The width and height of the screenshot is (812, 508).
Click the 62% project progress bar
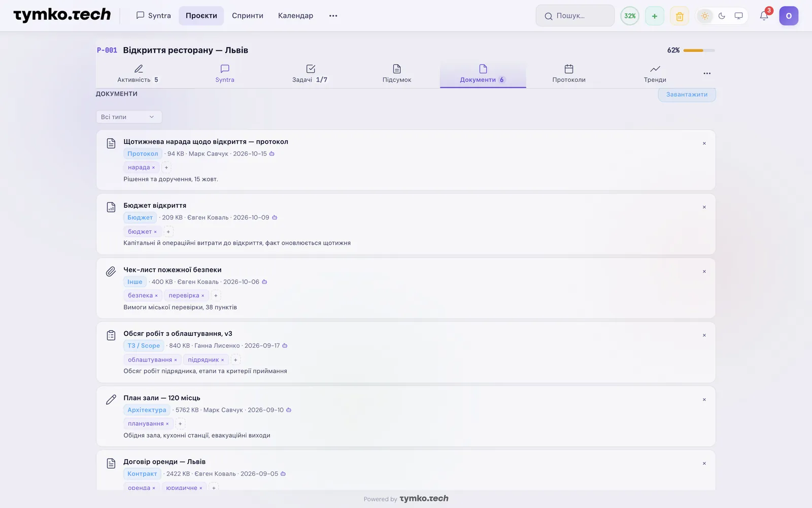coord(699,50)
